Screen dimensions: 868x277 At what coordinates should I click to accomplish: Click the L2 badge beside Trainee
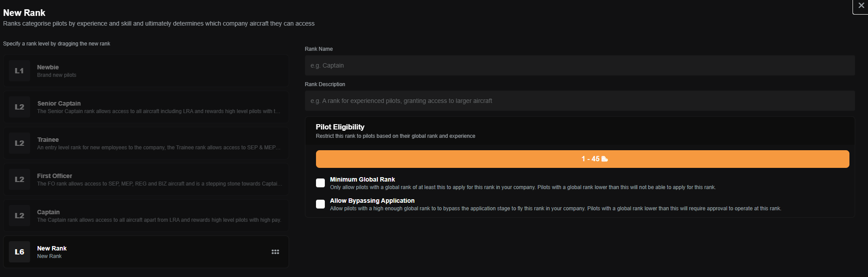click(x=19, y=143)
